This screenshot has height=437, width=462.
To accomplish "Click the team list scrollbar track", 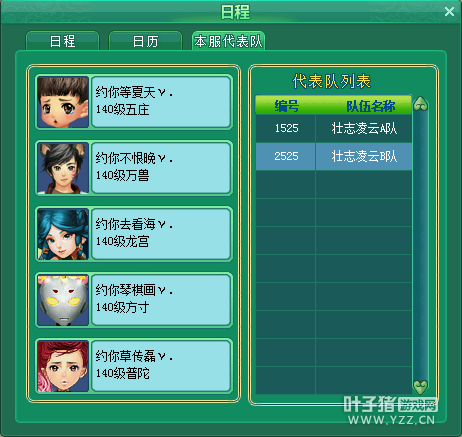I will pyautogui.click(x=420, y=245).
